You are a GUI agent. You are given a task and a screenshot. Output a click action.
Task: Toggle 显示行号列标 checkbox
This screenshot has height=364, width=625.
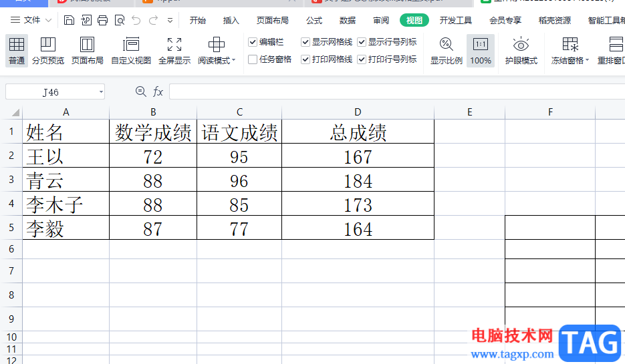coord(362,42)
